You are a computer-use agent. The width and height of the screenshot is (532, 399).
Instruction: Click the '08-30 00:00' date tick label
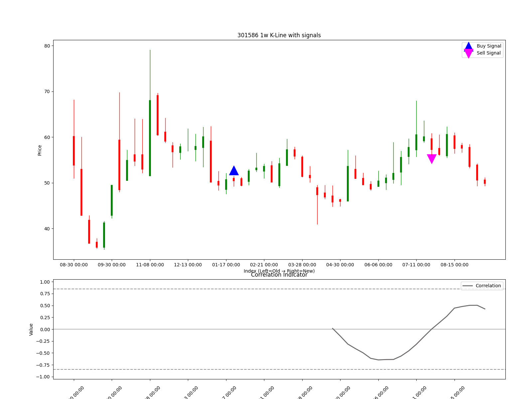coord(74,265)
